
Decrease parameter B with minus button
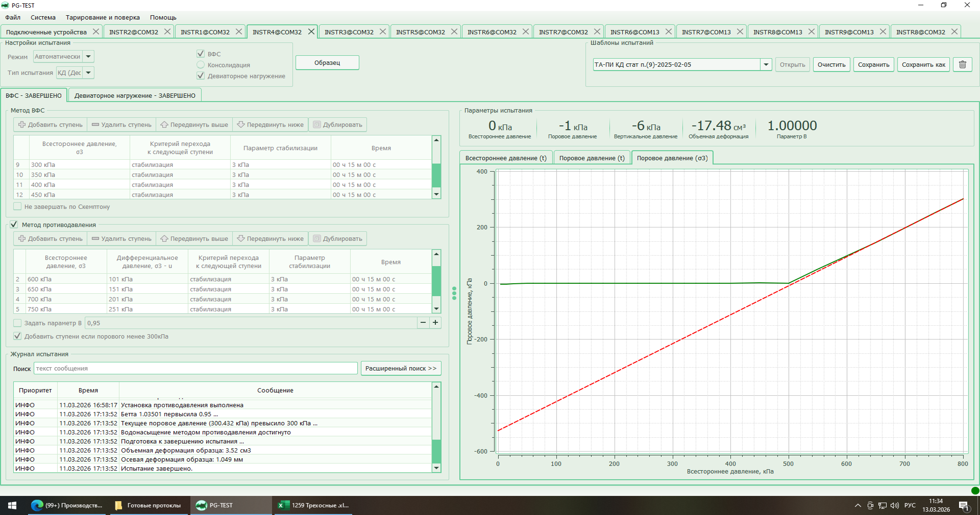point(423,323)
